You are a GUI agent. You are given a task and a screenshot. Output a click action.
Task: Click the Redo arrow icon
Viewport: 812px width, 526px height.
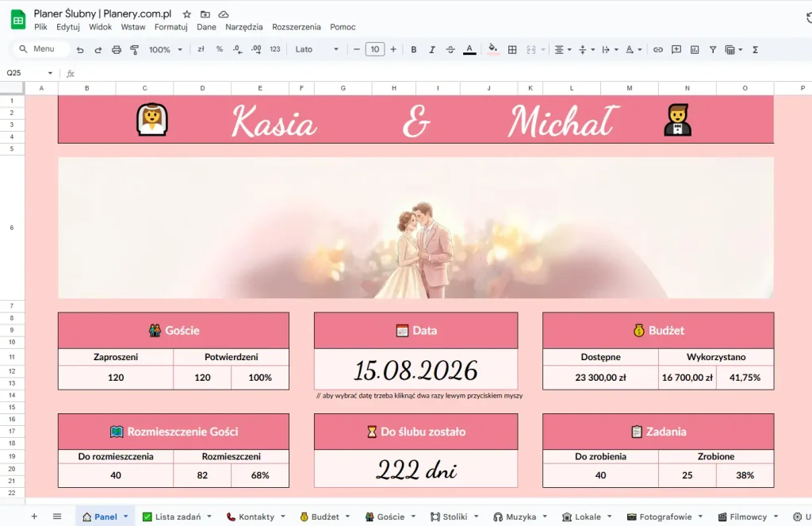pyautogui.click(x=98, y=50)
